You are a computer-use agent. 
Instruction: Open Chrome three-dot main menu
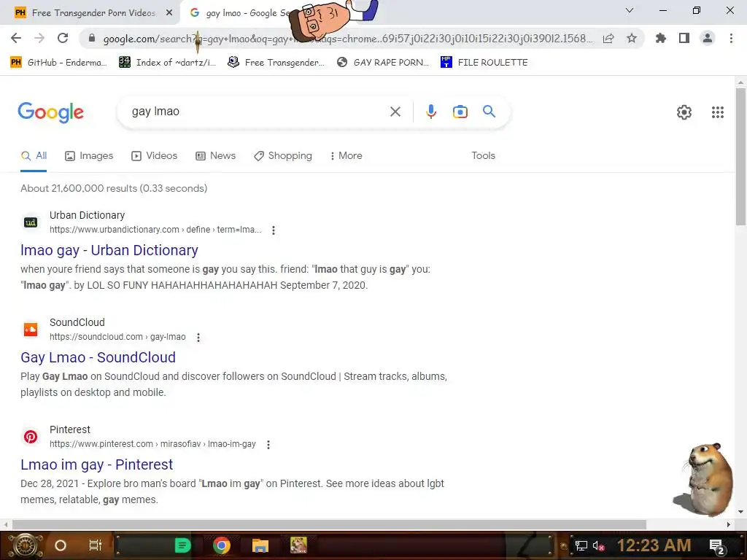(x=731, y=38)
